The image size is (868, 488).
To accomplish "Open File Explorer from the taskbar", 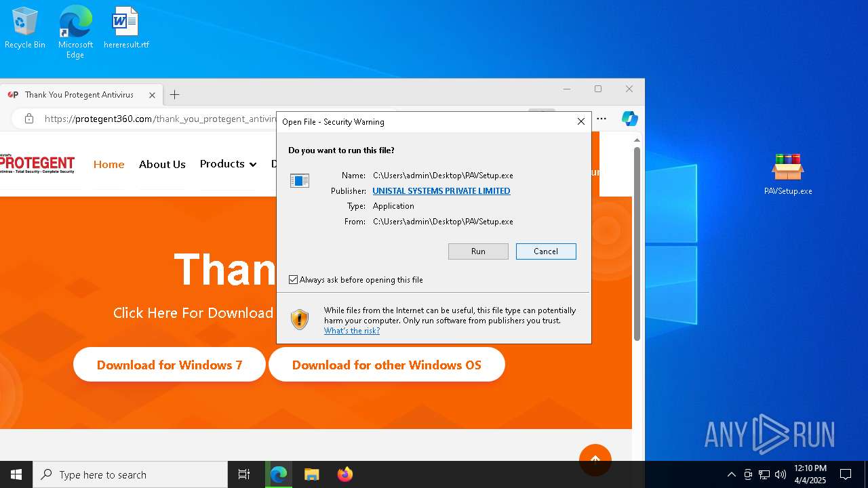I will (311, 474).
